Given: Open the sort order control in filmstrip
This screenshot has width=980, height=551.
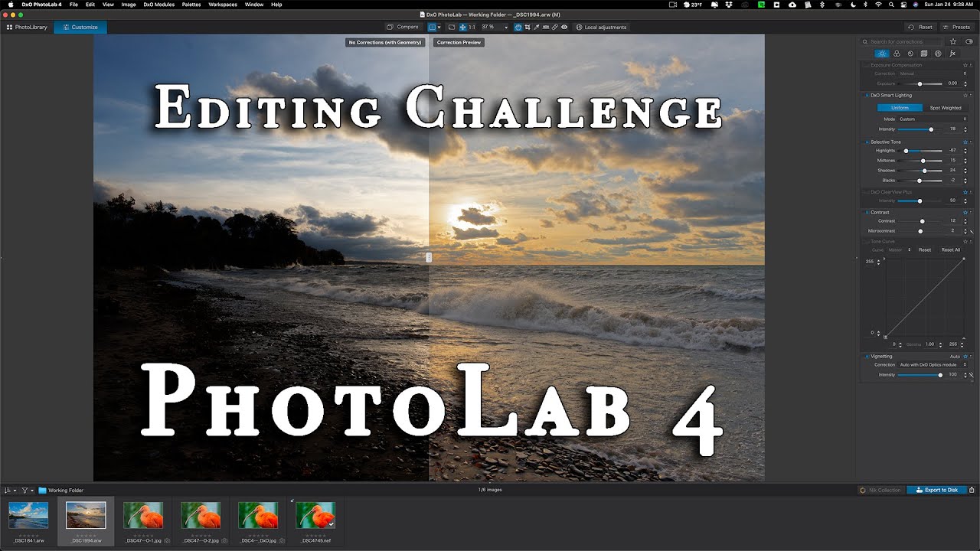Looking at the screenshot, I should pyautogui.click(x=8, y=490).
